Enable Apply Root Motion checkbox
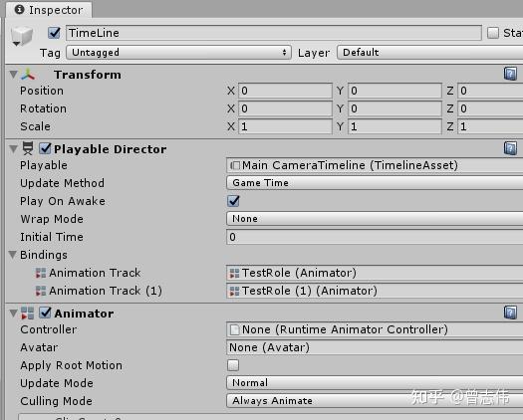523x420 pixels. point(233,365)
